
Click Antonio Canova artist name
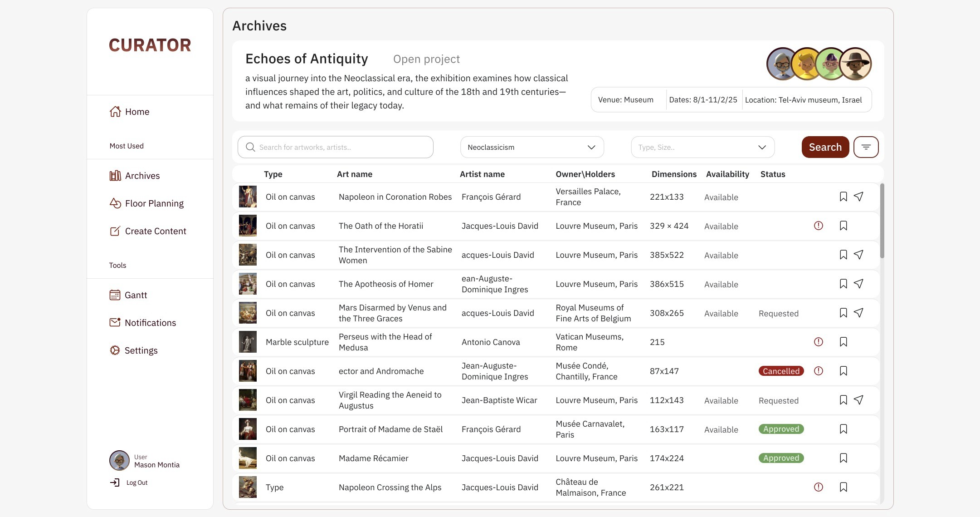click(491, 342)
